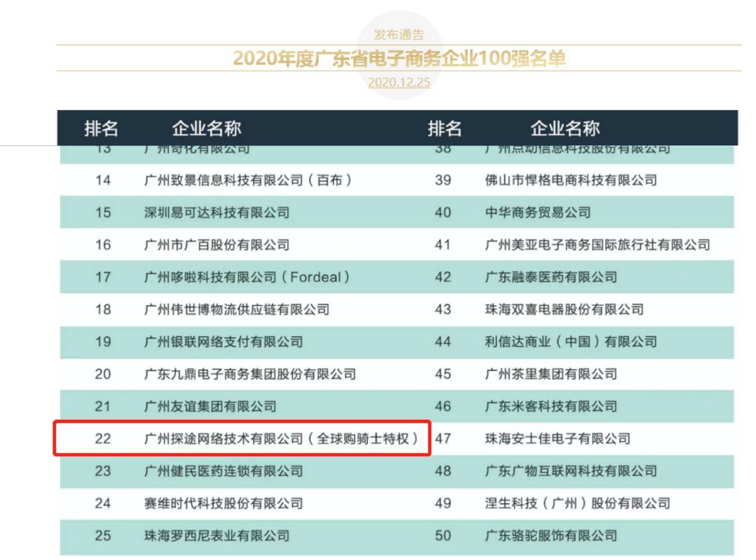Select 广州美亚电子商务国际旅行社有限公司

tap(597, 245)
